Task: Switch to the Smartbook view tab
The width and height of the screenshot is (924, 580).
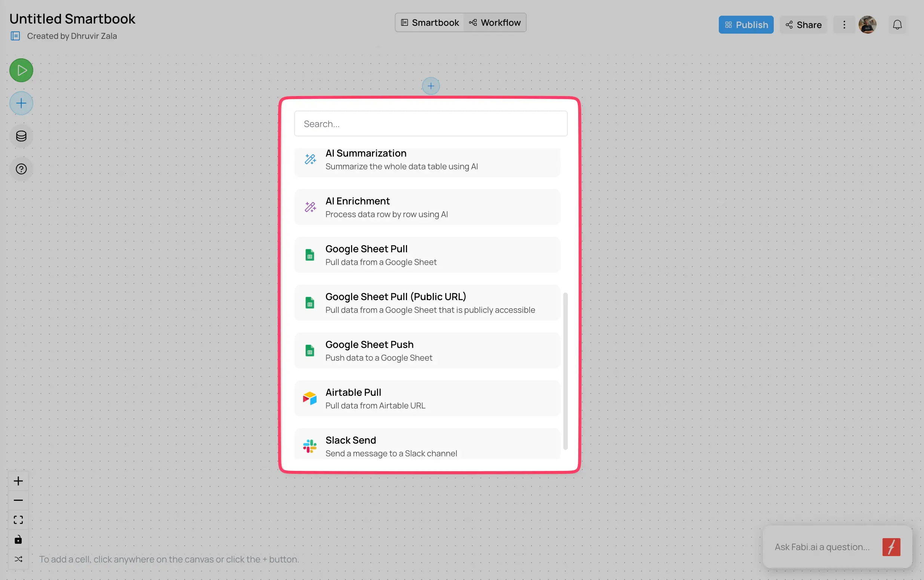Action: coord(429,23)
